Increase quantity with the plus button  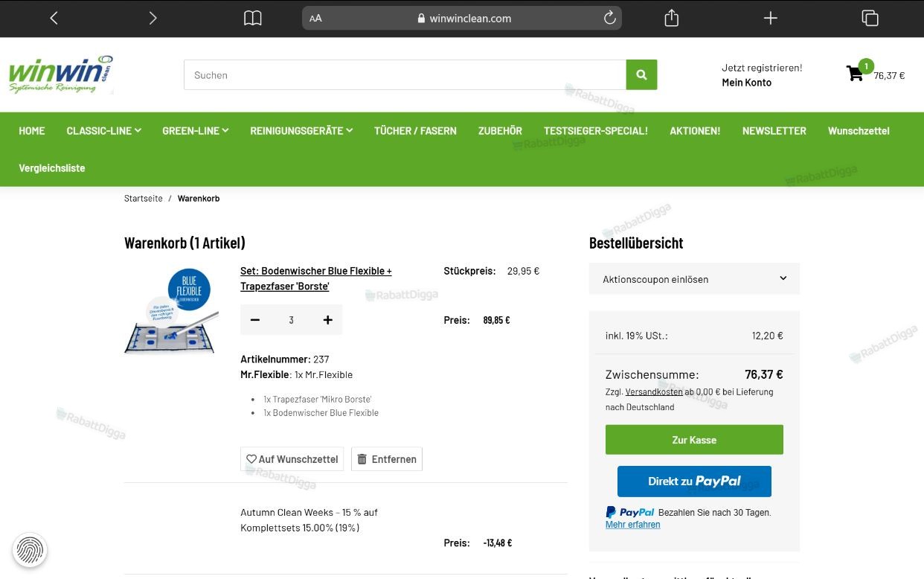[x=327, y=320]
